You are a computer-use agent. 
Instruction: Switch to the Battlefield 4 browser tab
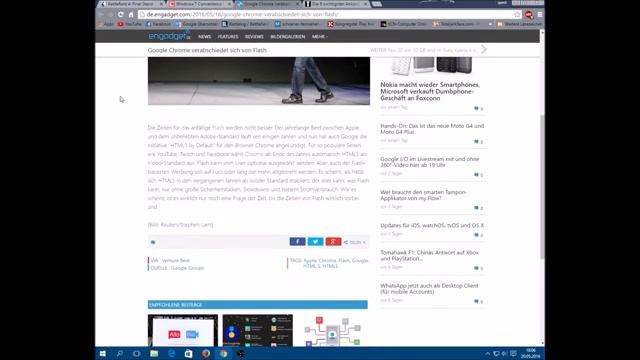tap(131, 4)
